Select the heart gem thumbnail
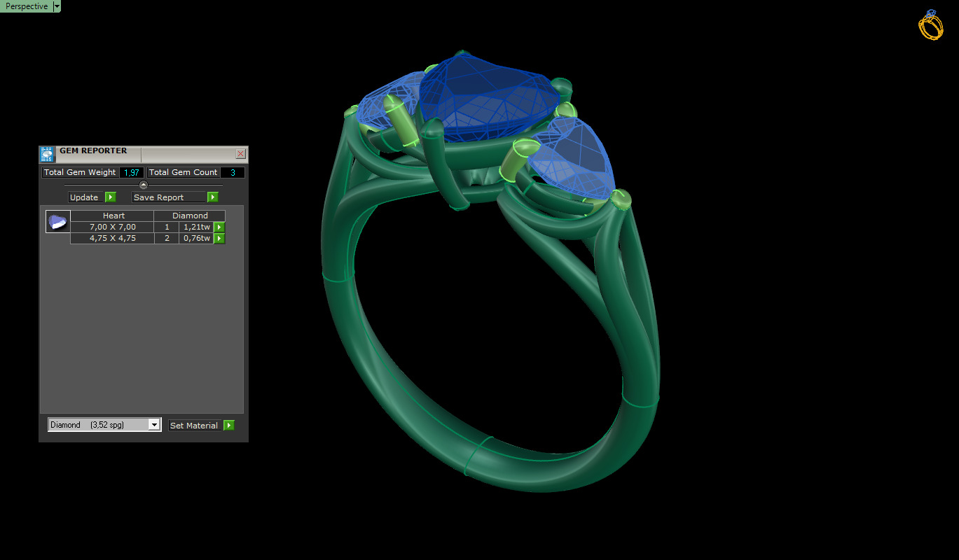This screenshot has height=560, width=959. (57, 222)
